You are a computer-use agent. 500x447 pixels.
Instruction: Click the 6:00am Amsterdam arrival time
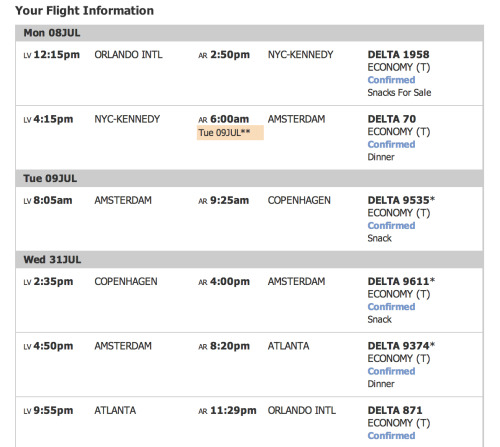[x=229, y=119]
